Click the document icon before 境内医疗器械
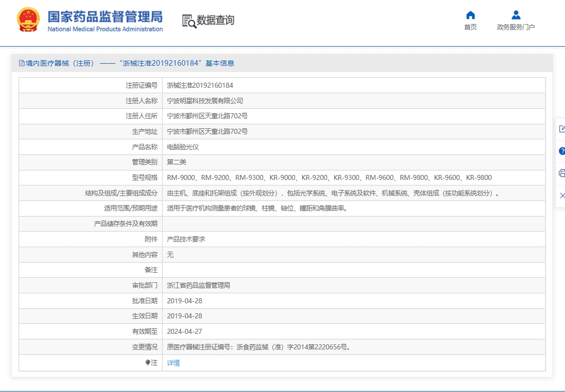The width and height of the screenshot is (565, 392). (22, 63)
